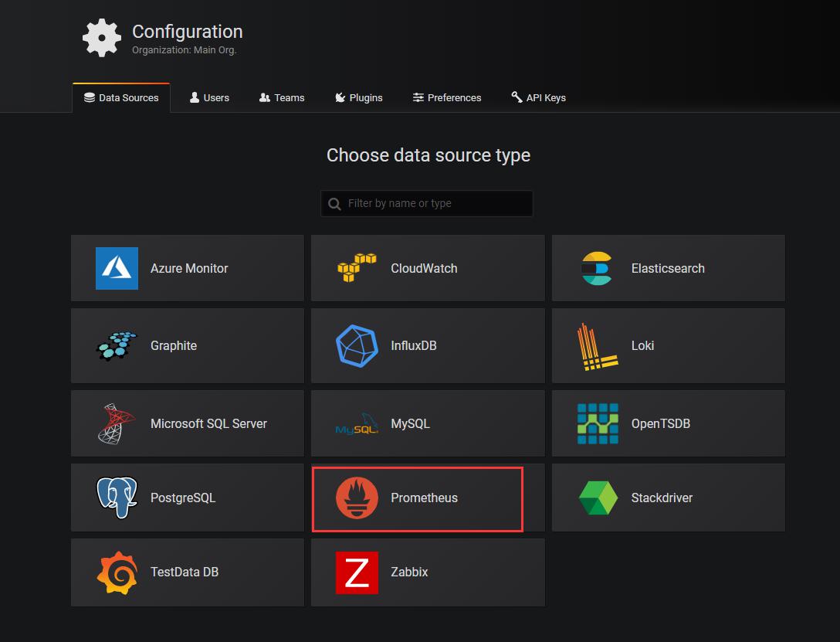
Task: Click the Azure Monitor logo icon
Action: (x=117, y=268)
